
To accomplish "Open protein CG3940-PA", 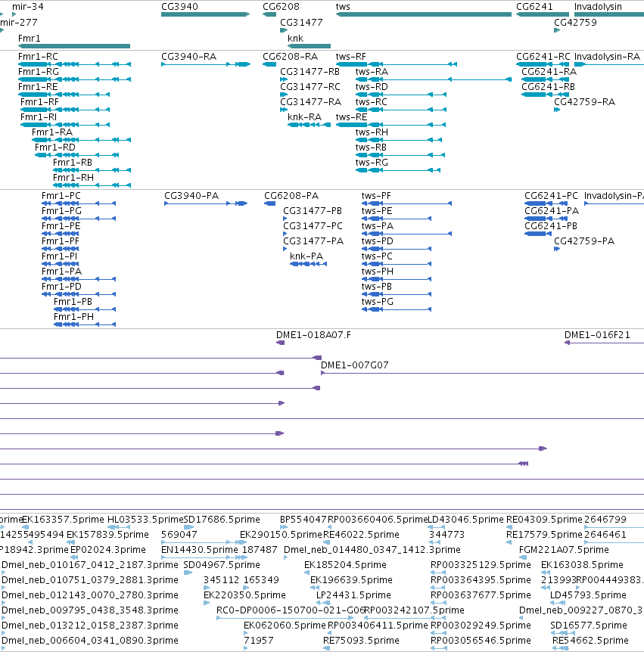I will point(206,203).
